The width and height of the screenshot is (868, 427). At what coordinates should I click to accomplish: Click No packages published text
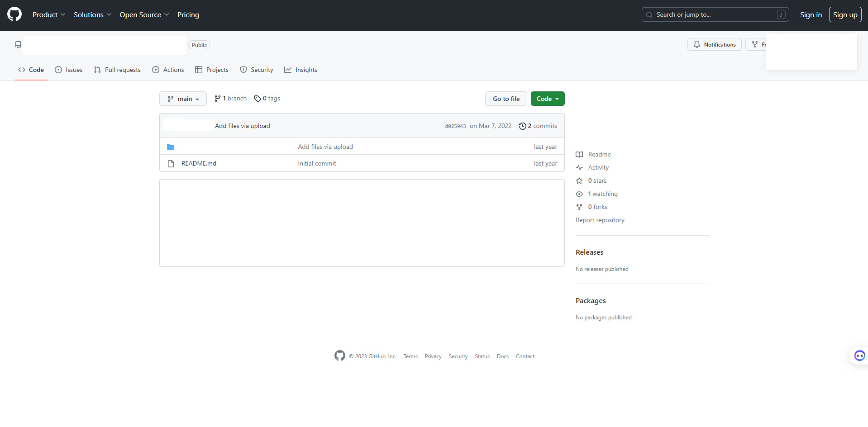tap(603, 318)
